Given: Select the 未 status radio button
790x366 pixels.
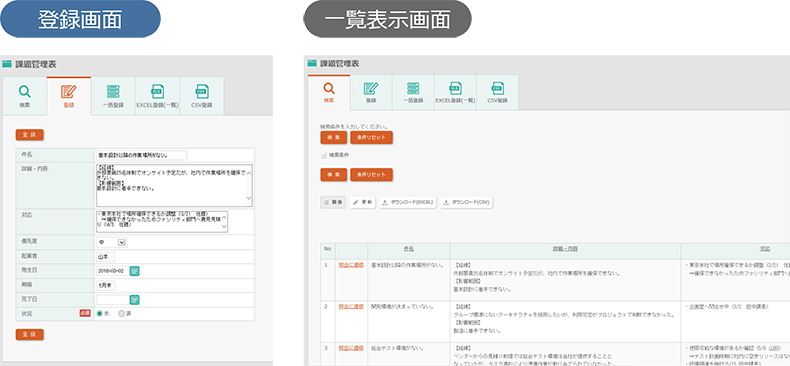Looking at the screenshot, I should coord(99,314).
